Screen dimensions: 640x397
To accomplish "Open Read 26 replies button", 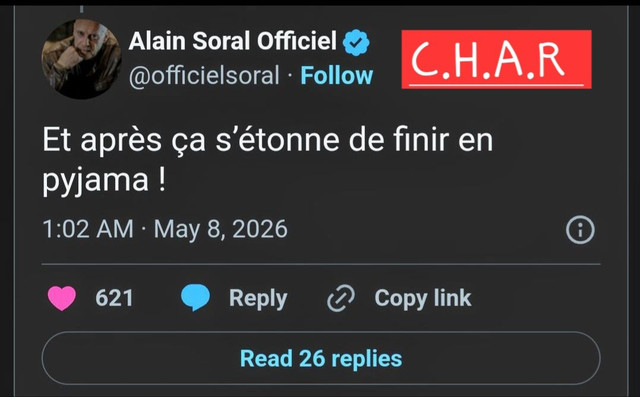I will coord(321,358).
